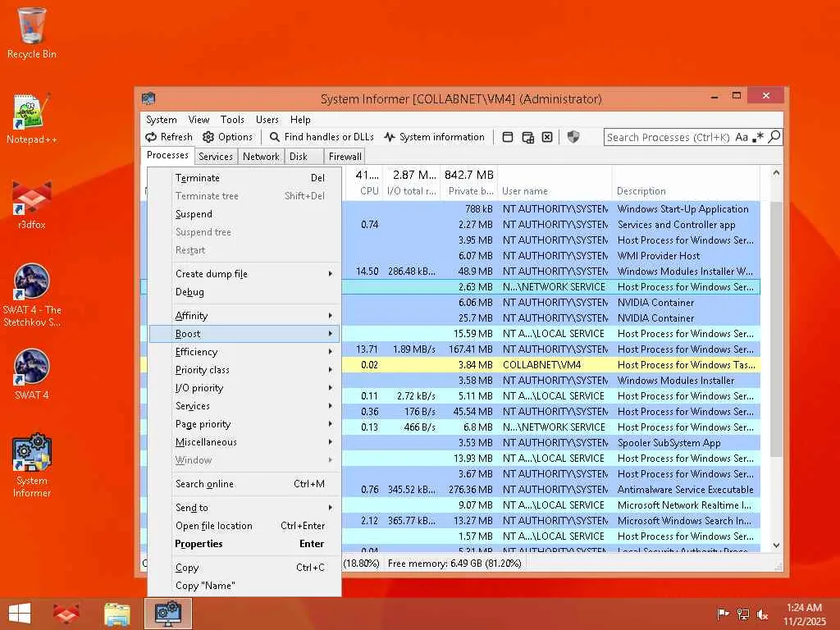This screenshot has height=630, width=840.
Task: Toggle case-sensitive Aa search option
Action: click(x=742, y=137)
